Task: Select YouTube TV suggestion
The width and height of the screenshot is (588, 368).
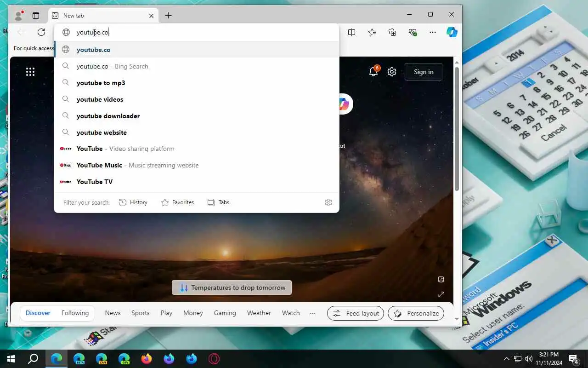Action: coord(197,182)
